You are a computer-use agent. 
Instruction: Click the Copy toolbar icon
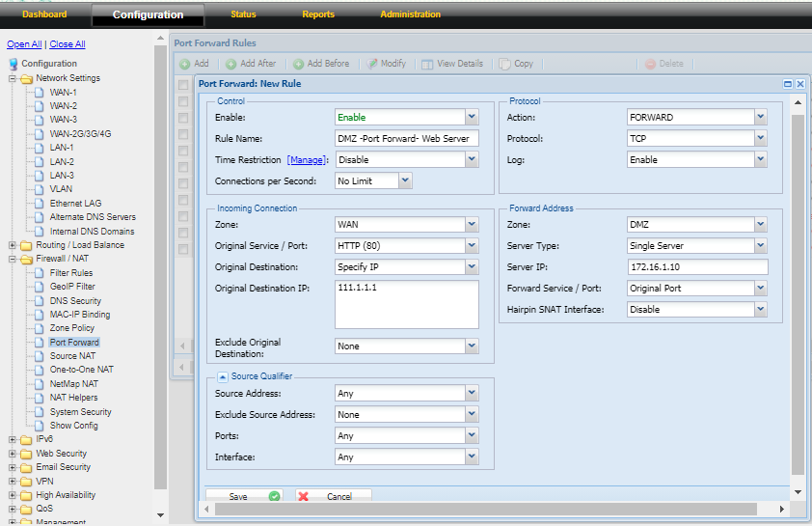[x=504, y=64]
